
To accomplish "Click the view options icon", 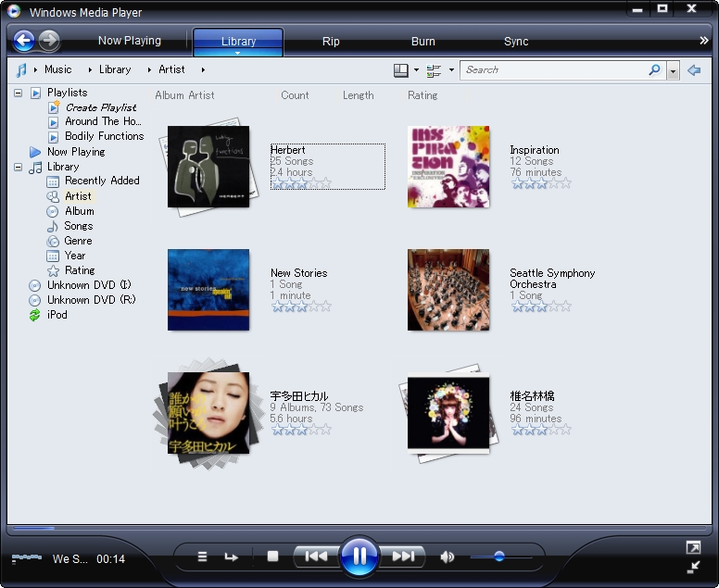I will pos(434,70).
